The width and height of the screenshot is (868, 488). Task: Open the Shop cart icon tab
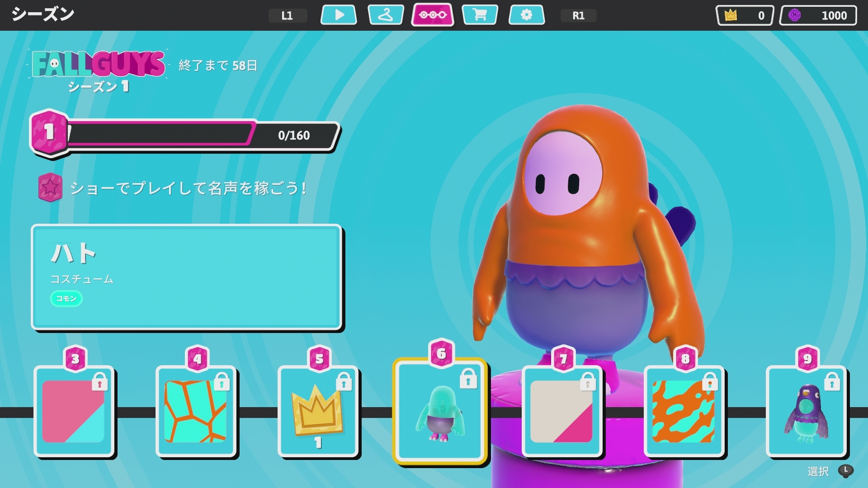(x=480, y=15)
